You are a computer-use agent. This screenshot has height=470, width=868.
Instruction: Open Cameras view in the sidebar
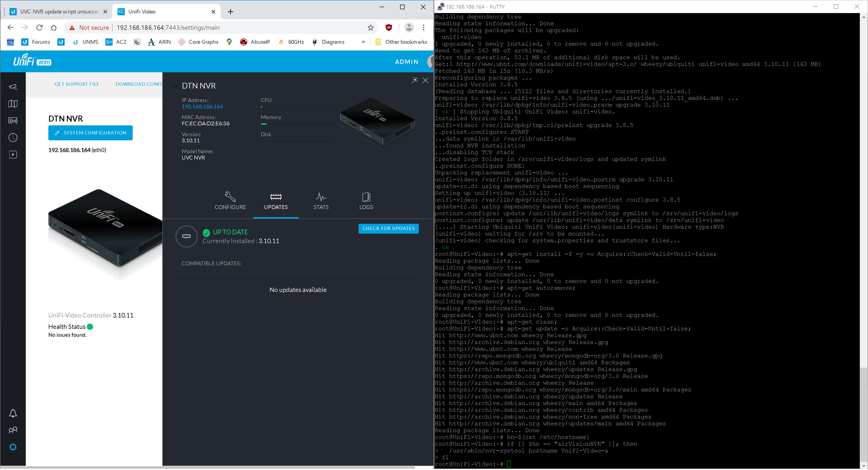[13, 87]
